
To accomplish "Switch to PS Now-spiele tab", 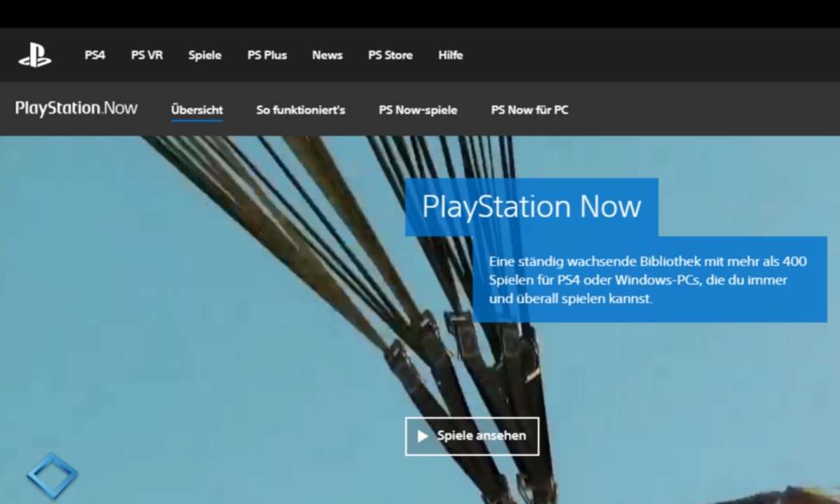I will pyautogui.click(x=418, y=110).
